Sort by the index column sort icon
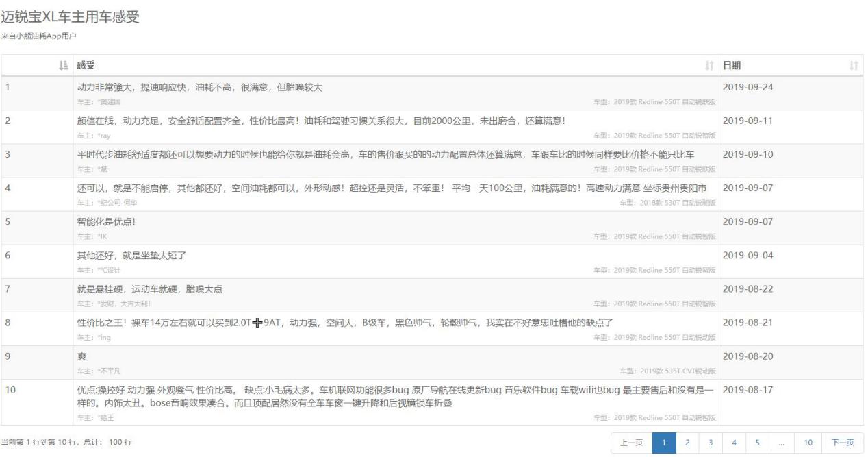Screen dimensions: 868x457 point(64,65)
